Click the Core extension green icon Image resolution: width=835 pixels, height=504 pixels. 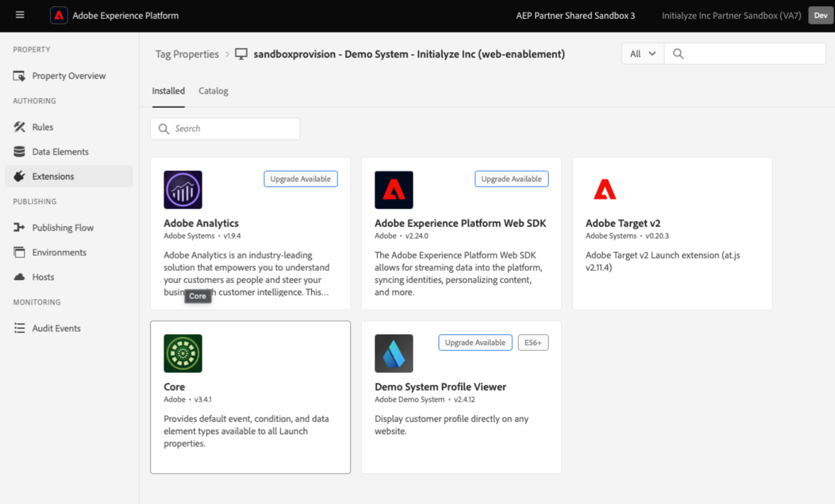(183, 353)
